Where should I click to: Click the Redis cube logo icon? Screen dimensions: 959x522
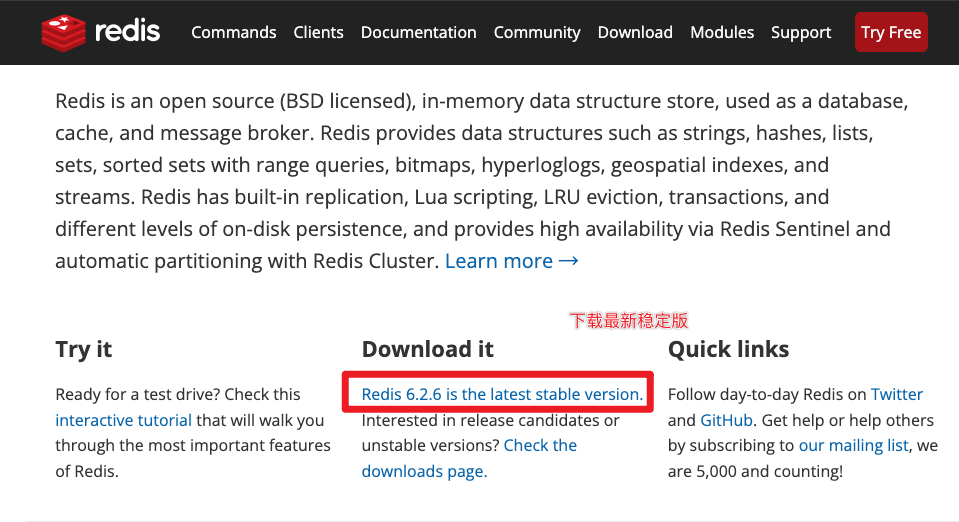(x=63, y=32)
